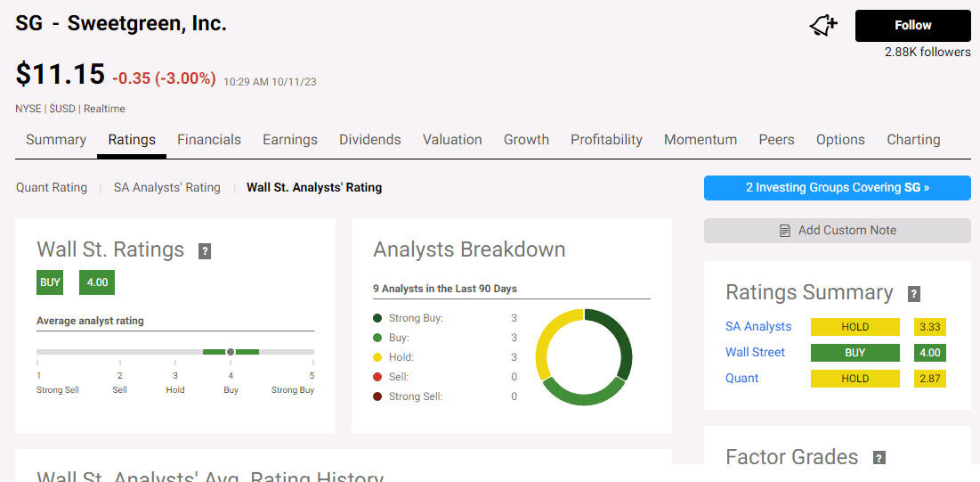Go to the Earnings tab
This screenshot has width=980, height=482.
click(290, 140)
